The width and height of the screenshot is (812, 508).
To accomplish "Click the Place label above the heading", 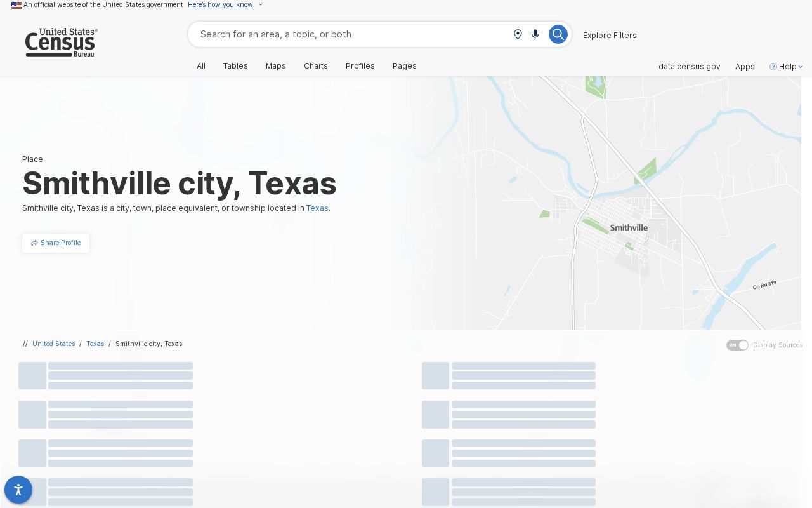I will 32,159.
